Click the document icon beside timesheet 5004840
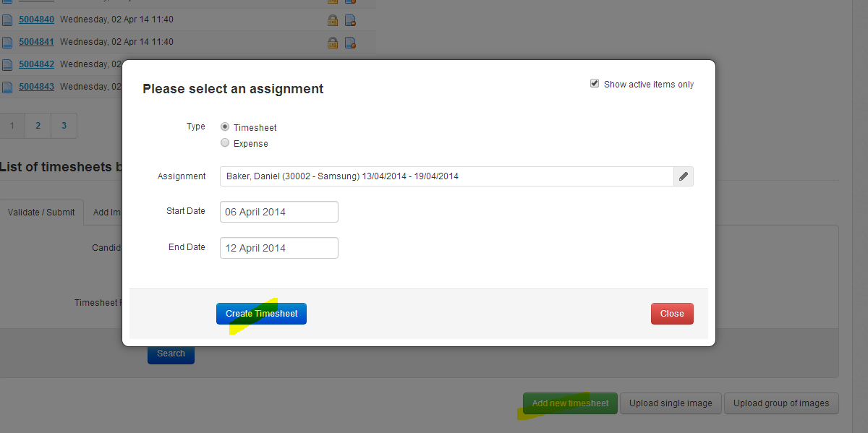Screen dimensions: 868x433 point(7,20)
